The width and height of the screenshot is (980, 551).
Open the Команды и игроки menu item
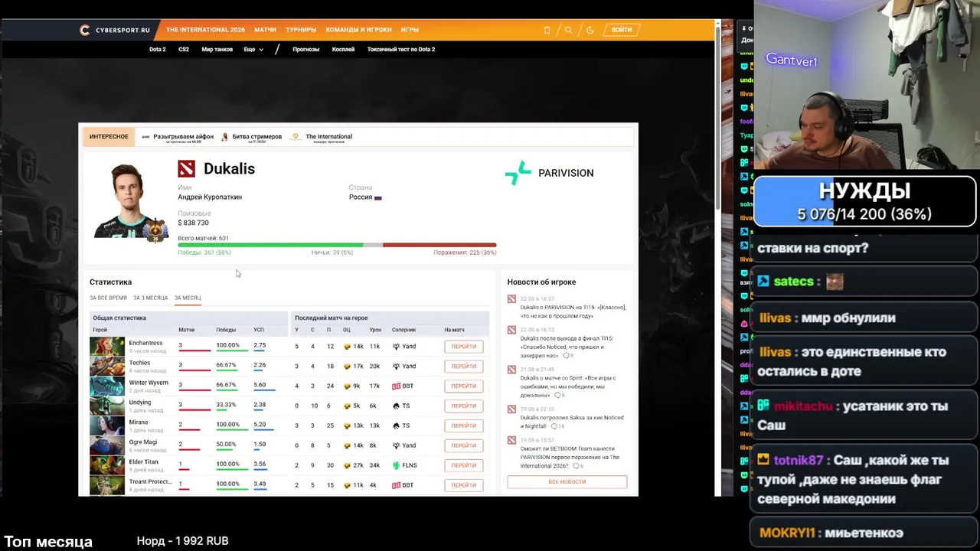pos(358,30)
